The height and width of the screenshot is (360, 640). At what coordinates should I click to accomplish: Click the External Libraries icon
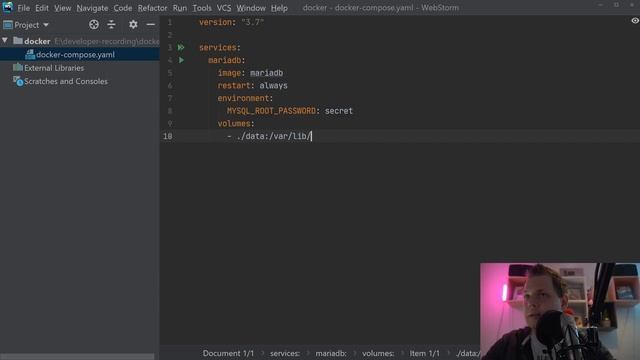[x=18, y=67]
